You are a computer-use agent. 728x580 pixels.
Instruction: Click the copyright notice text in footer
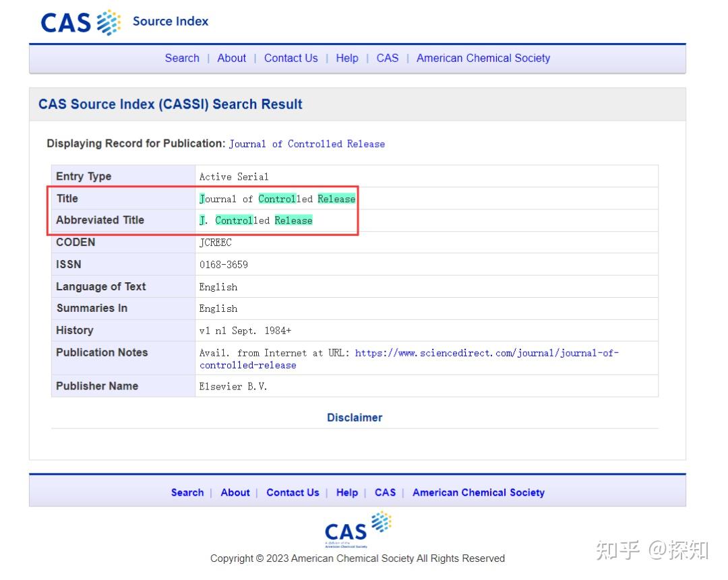(x=357, y=558)
